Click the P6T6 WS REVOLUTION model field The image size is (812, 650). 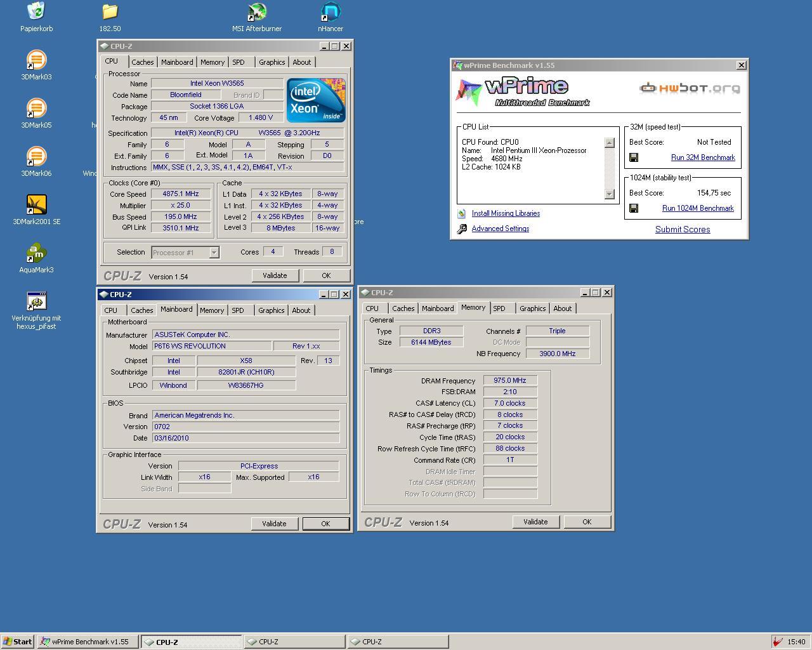point(211,346)
